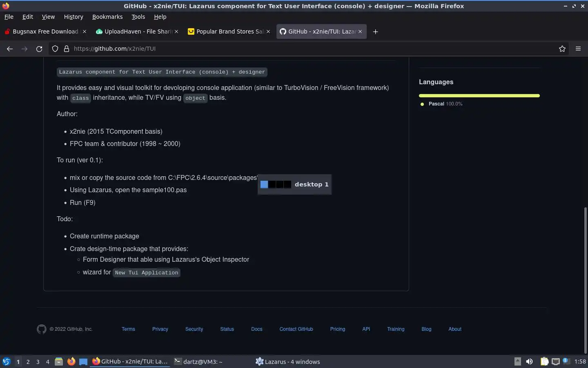Open the About footer link
Screen dimensions: 588x368
(x=455, y=329)
